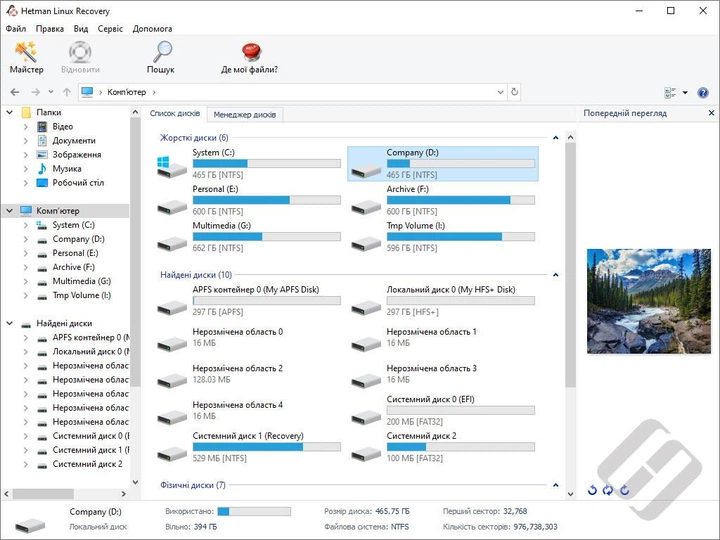The height and width of the screenshot is (540, 720).
Task: Refresh the address bar location
Action: click(515, 92)
